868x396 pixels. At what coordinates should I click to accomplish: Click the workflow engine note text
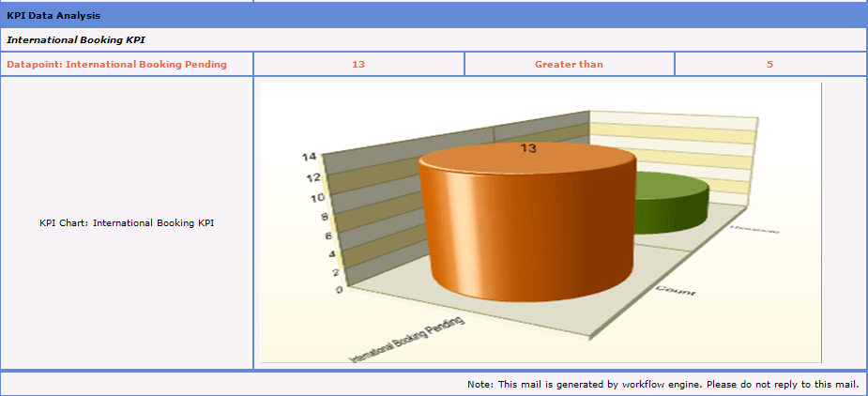(x=662, y=384)
